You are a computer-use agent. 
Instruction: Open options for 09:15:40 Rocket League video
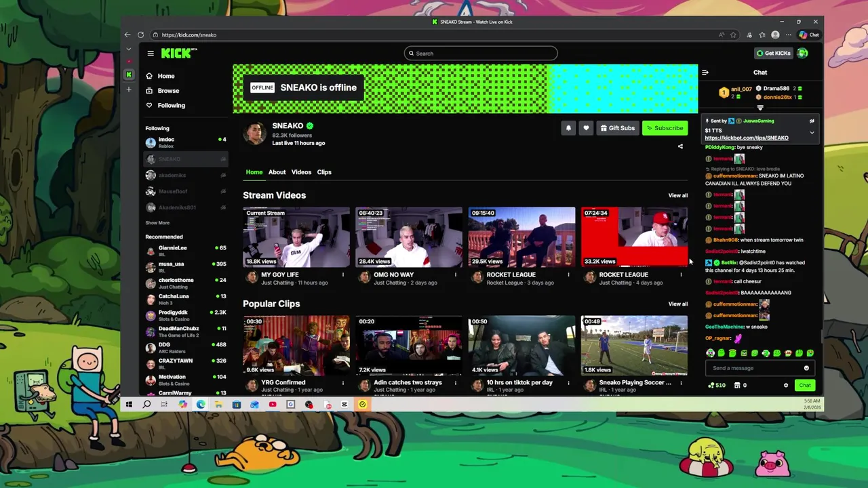pyautogui.click(x=568, y=275)
